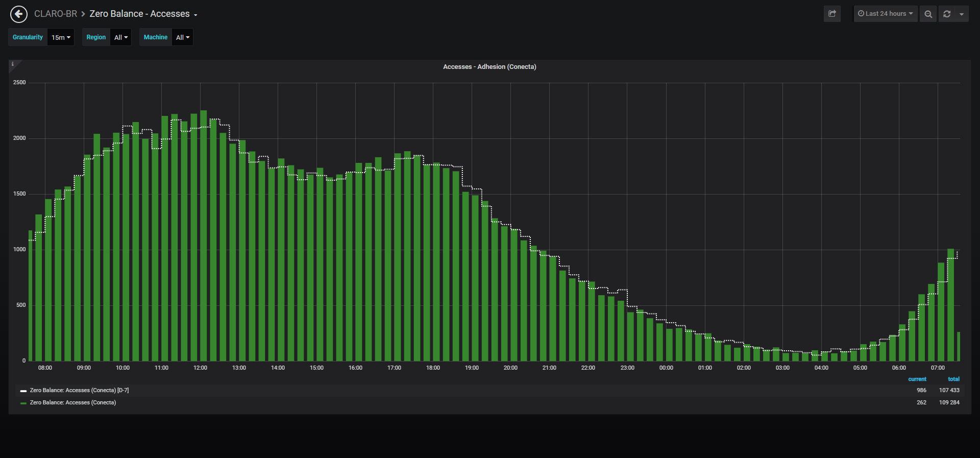Click the white D-7 legend color swatch
980x458 pixels.
coord(23,391)
